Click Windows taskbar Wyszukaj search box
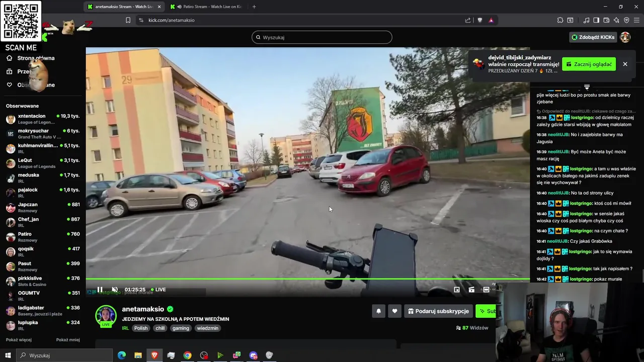Screen dimensions: 644x362 tap(64, 355)
